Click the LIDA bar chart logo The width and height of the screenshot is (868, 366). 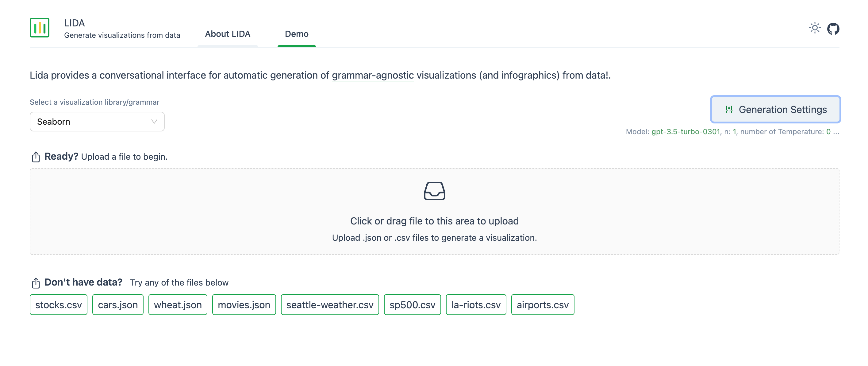40,28
